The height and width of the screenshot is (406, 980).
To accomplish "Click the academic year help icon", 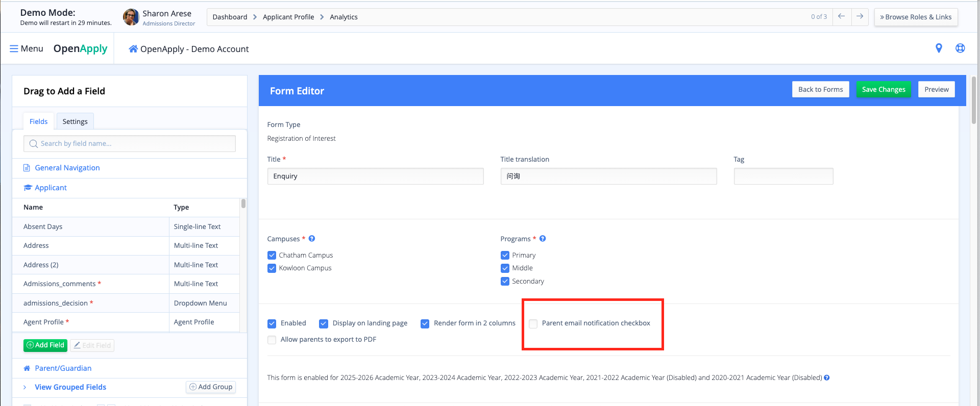I will (x=826, y=378).
